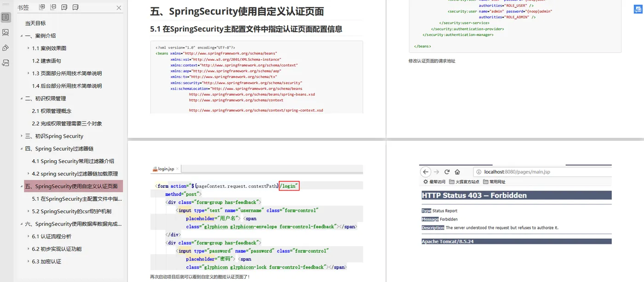Click the add bookmark icon
Image resolution: width=644 pixels, height=282 pixels.
point(64,7)
